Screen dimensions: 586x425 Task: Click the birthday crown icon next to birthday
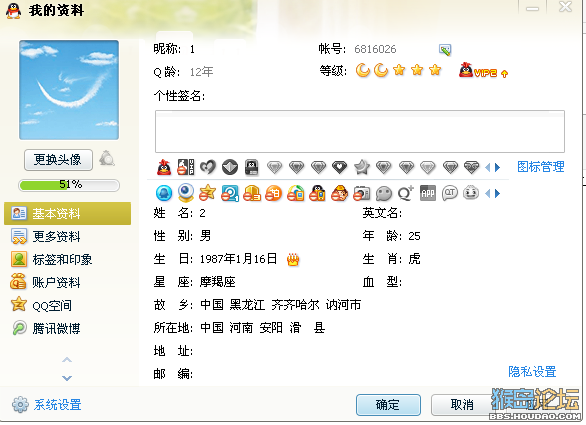(x=293, y=259)
